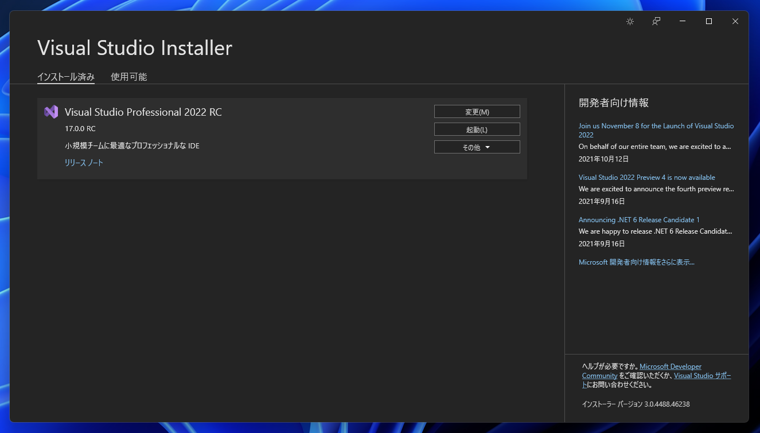
Task: Open 'Visual Studio 2022 Preview 4 is now available' link
Action: pos(647,177)
